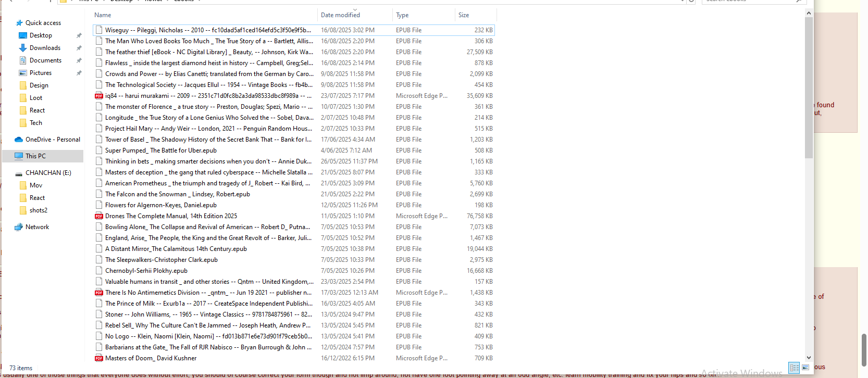The height and width of the screenshot is (378, 868).
Task: Select 'The Falcon and the Snowman' file
Action: (x=178, y=194)
